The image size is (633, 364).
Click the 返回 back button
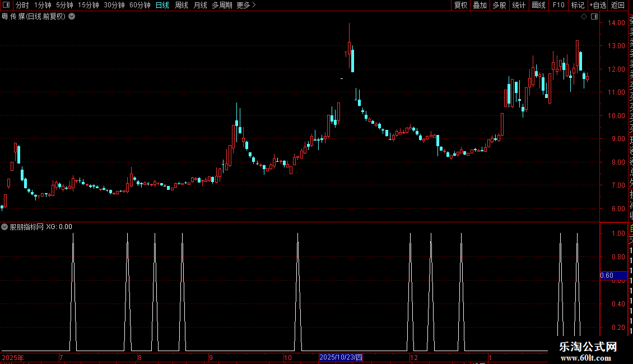pyautogui.click(x=618, y=5)
